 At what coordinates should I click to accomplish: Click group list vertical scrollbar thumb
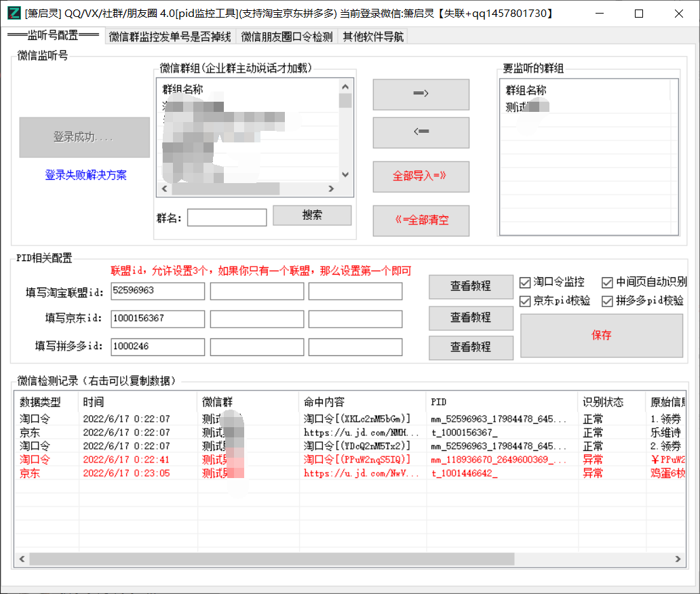[x=345, y=100]
